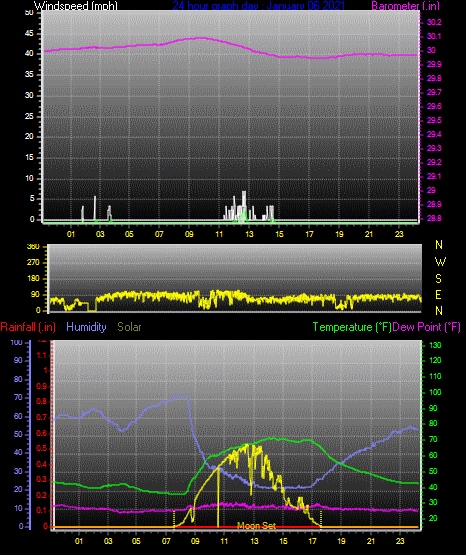Click the '270' tick on wind direction axis

click(x=33, y=263)
